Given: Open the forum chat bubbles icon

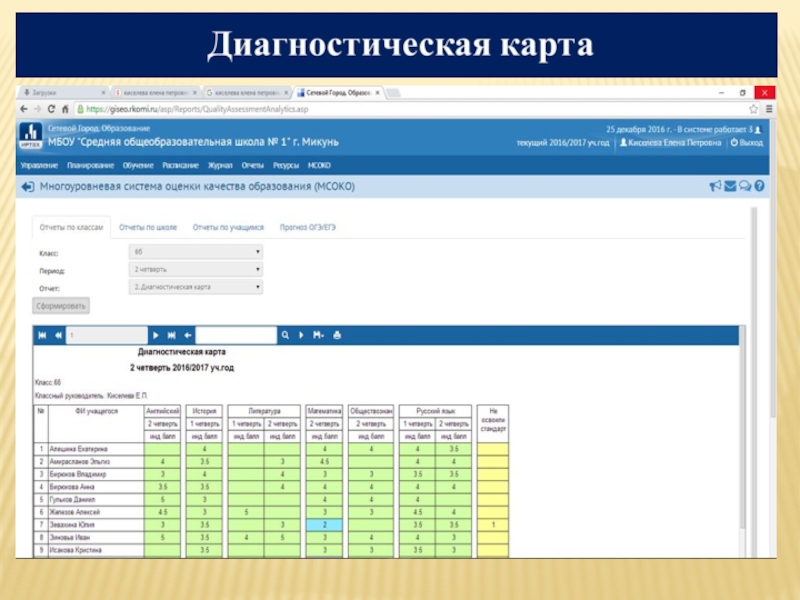Looking at the screenshot, I should click(745, 186).
